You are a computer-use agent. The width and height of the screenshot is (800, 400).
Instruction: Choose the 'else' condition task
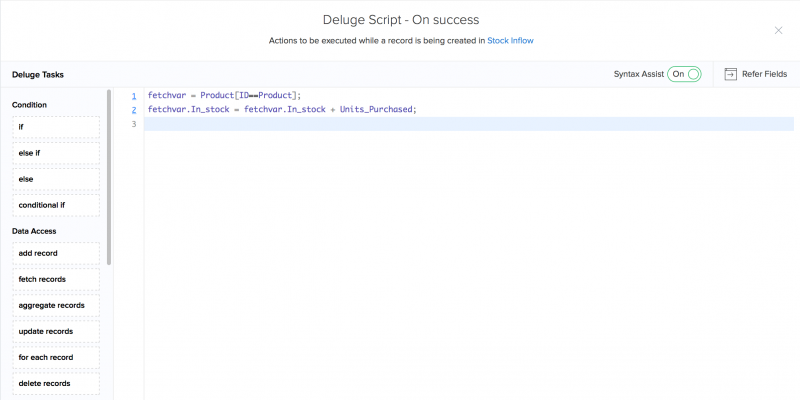(x=56, y=179)
